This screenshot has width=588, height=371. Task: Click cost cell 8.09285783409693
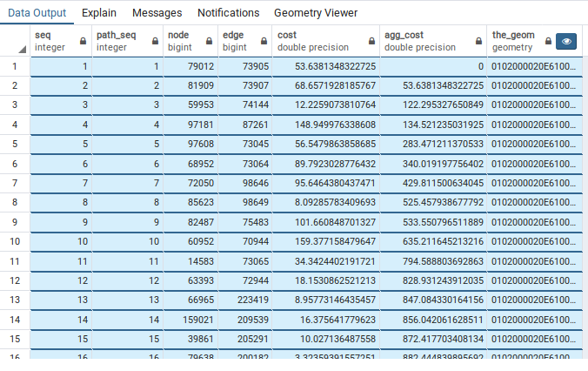point(326,202)
